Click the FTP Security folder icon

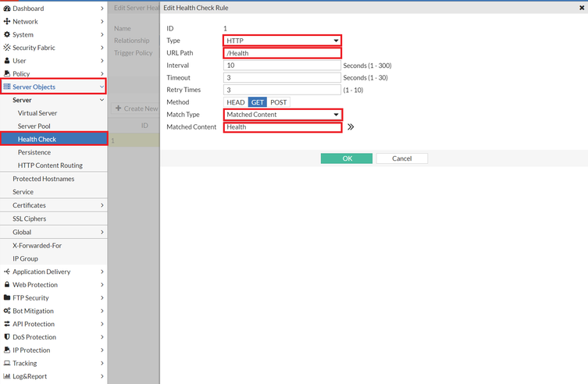coord(7,297)
